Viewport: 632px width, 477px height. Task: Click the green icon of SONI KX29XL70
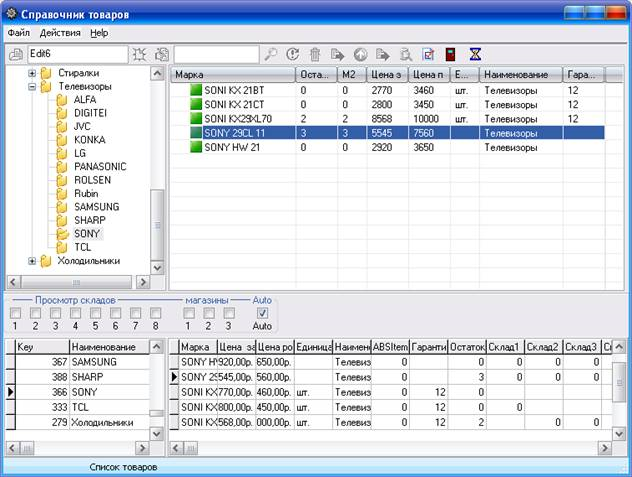point(196,119)
